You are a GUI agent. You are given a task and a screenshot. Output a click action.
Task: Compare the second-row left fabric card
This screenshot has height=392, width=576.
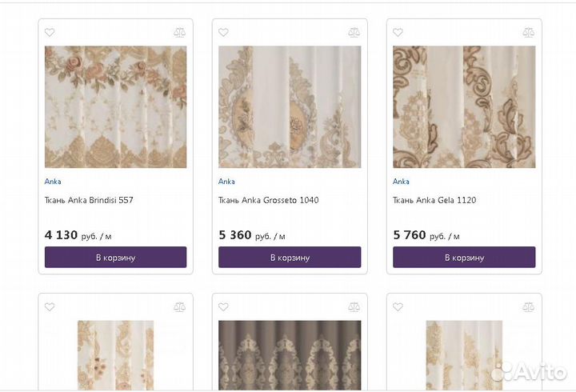click(179, 307)
